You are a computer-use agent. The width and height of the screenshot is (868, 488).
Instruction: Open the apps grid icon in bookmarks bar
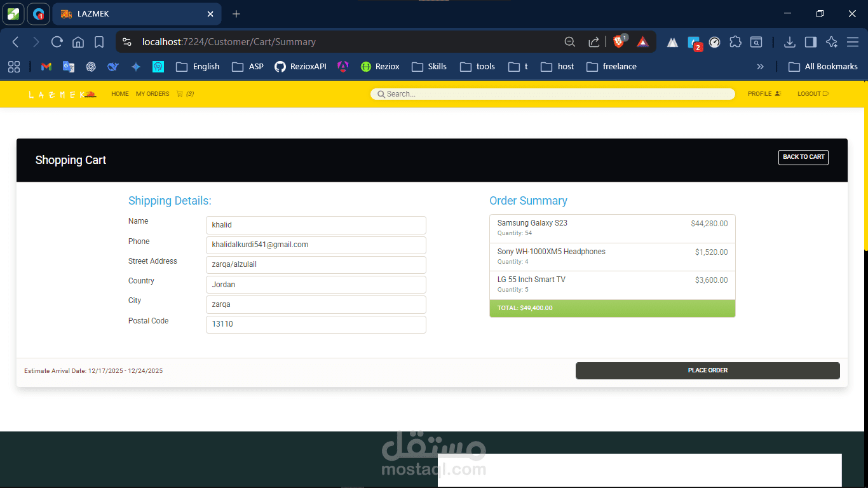[14, 67]
